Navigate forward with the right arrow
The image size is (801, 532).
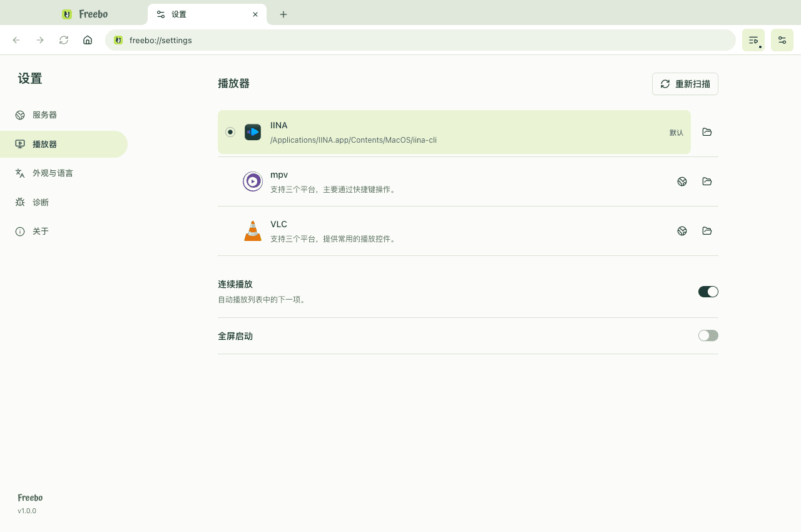40,40
